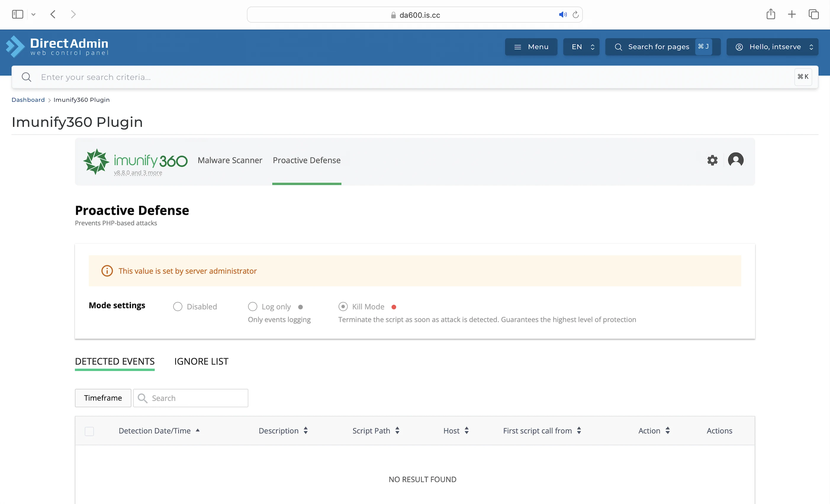Switch to the IGNORE LIST tab
Image resolution: width=830 pixels, height=504 pixels.
[201, 361]
